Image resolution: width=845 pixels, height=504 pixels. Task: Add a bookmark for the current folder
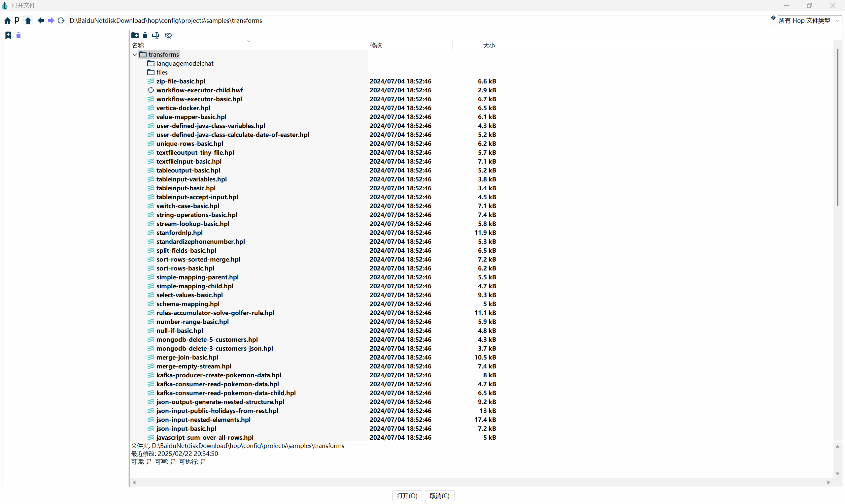click(x=8, y=35)
